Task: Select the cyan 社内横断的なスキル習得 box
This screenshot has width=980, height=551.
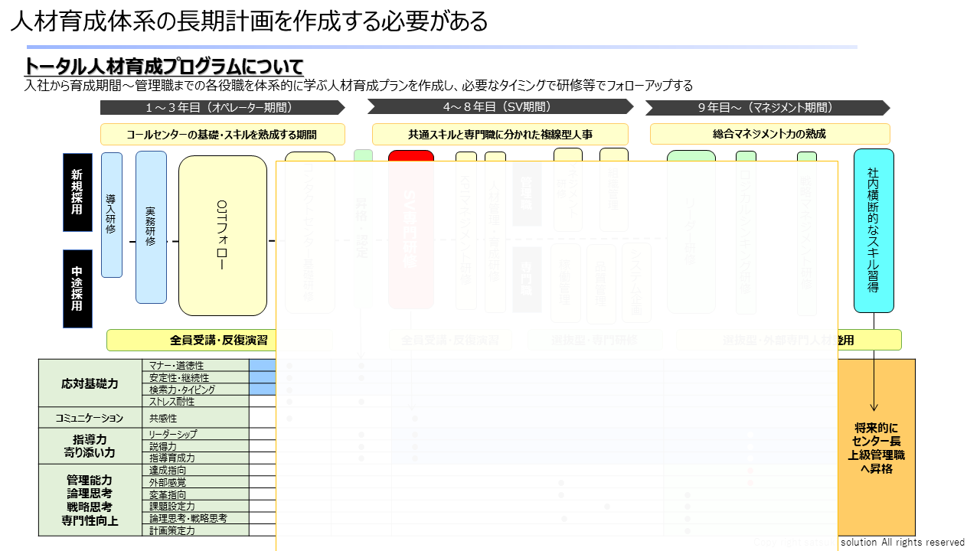Action: point(874,230)
